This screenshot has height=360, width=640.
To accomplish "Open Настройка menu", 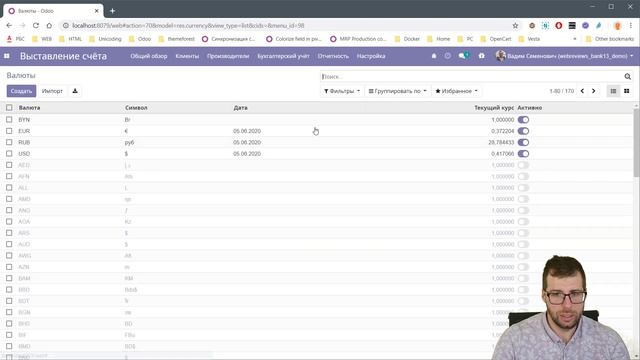I will click(371, 56).
